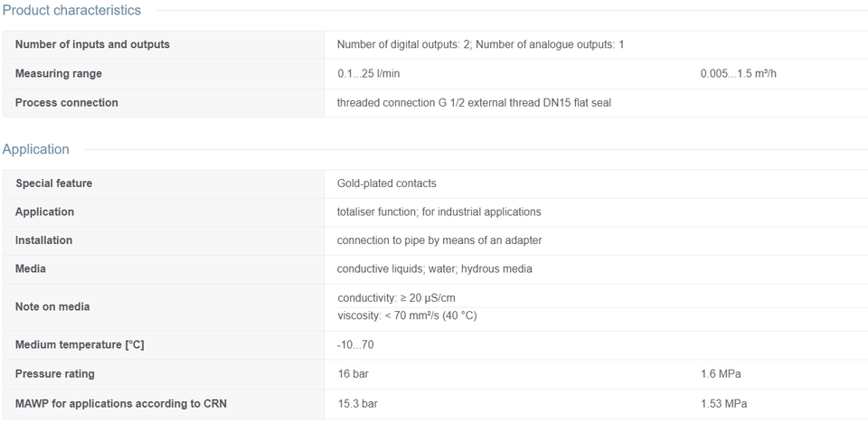Viewport: 868px width, 423px height.
Task: Select the Process connection row label
Action: [x=66, y=102]
